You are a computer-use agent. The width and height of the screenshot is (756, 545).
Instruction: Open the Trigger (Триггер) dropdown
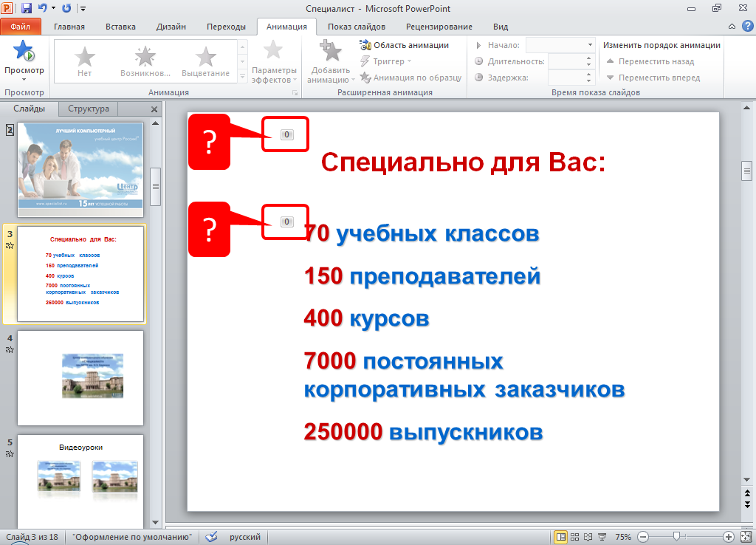(x=388, y=61)
